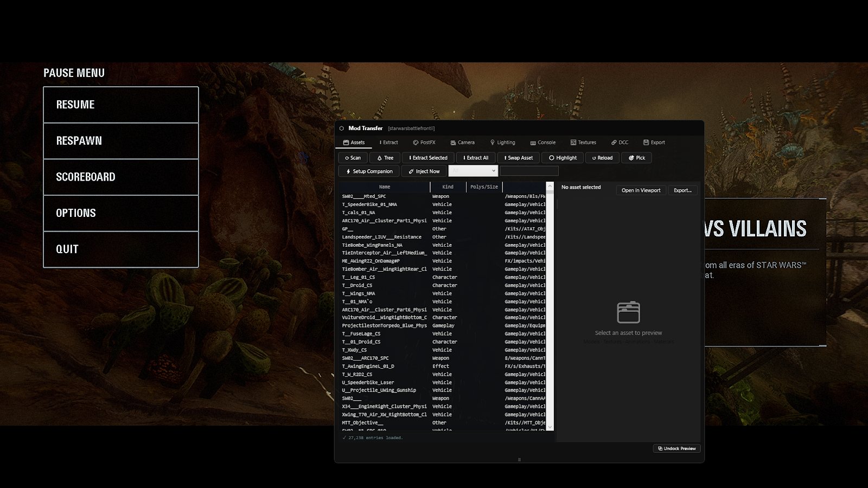Image resolution: width=868 pixels, height=488 pixels.
Task: Select row X34___EngineRight_Cluster_Physi
Action: click(x=443, y=406)
